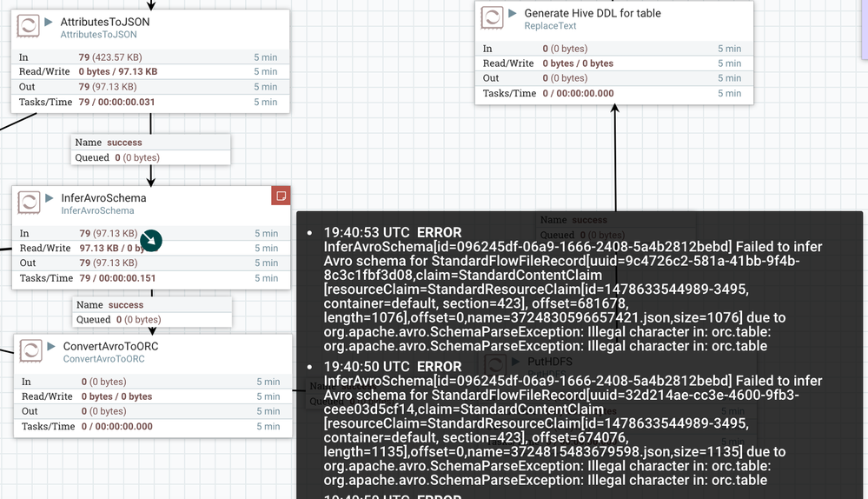Viewport: 868px width, 499px height.
Task: Click the 19:40:53 UTC ERROR bulletin heading
Action: coord(393,233)
